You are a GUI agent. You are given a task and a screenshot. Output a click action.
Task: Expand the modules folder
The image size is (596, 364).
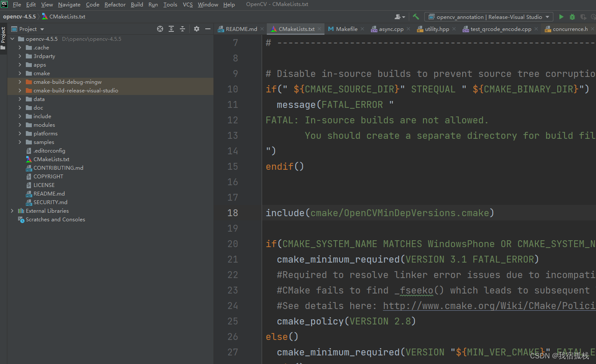click(20, 125)
